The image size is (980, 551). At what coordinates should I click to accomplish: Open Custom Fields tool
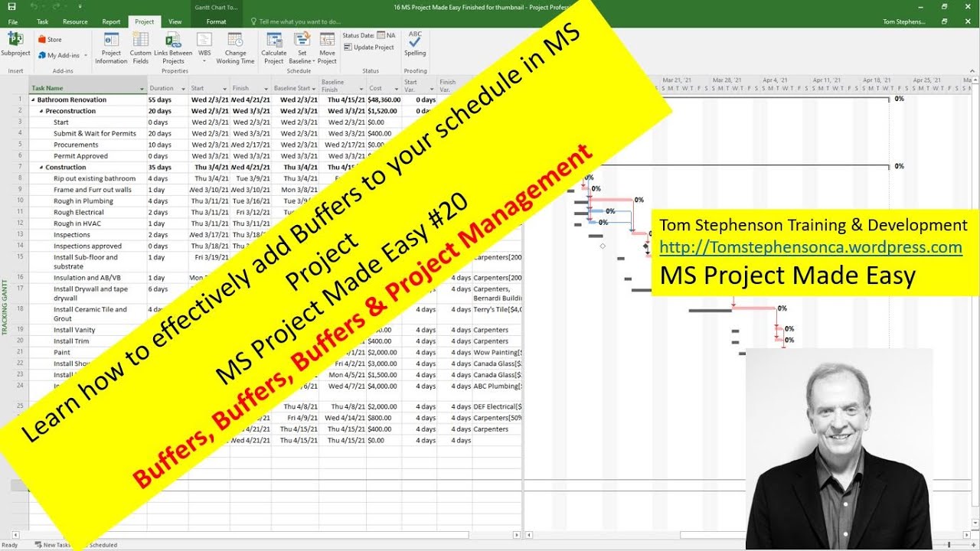(x=140, y=47)
